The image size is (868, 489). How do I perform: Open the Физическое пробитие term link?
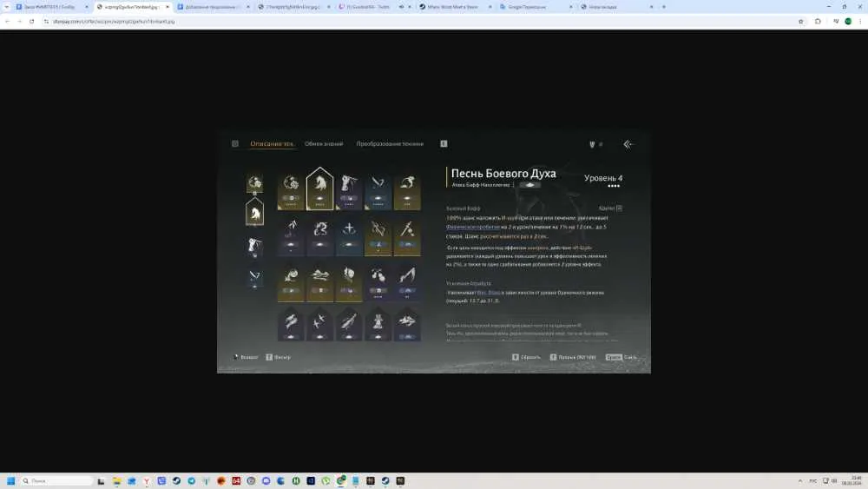(473, 227)
